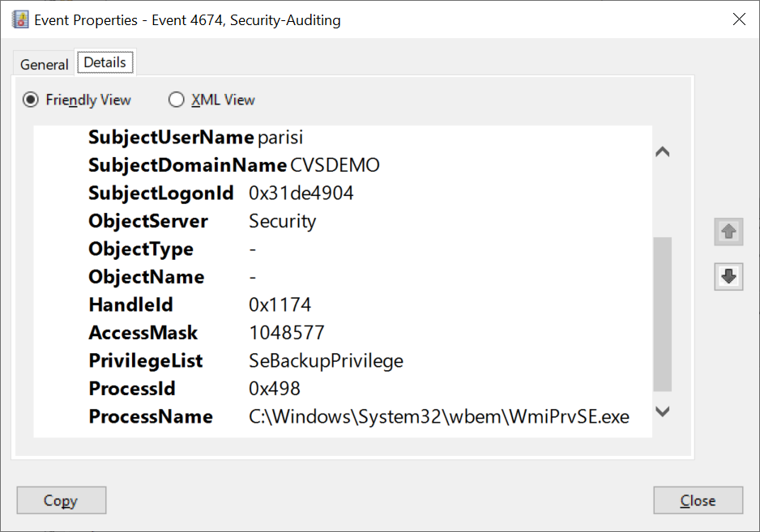The height and width of the screenshot is (532, 760).
Task: Click the SeBackupPrivilege value
Action: pyautogui.click(x=326, y=361)
